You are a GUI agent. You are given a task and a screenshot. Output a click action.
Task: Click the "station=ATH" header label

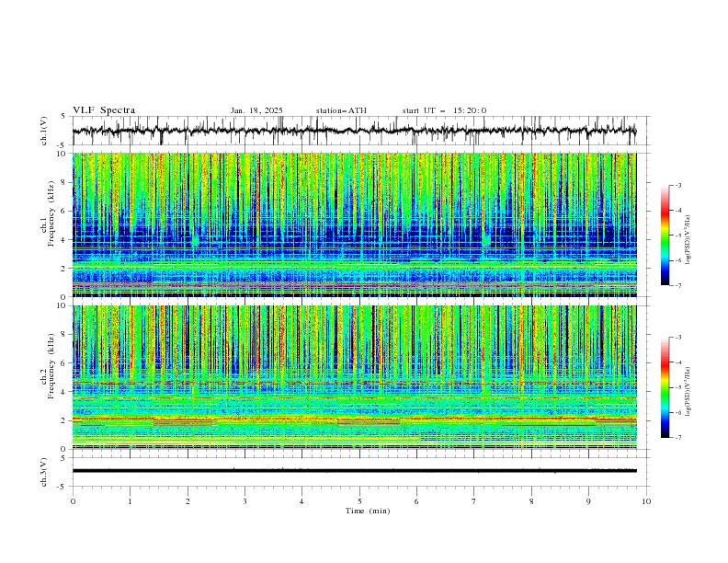[x=341, y=110]
